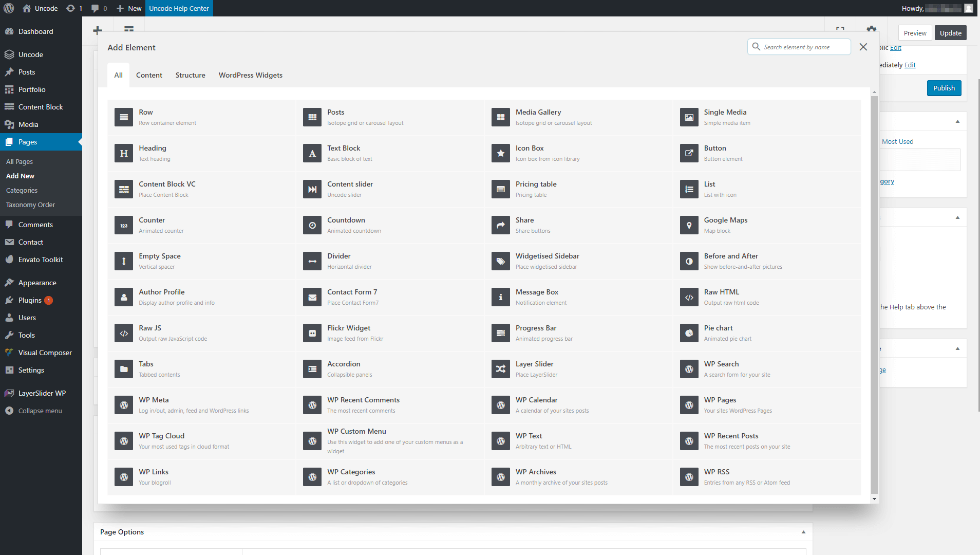The width and height of the screenshot is (980, 555).
Task: Open Visual Composer settings menu
Action: pos(41,353)
